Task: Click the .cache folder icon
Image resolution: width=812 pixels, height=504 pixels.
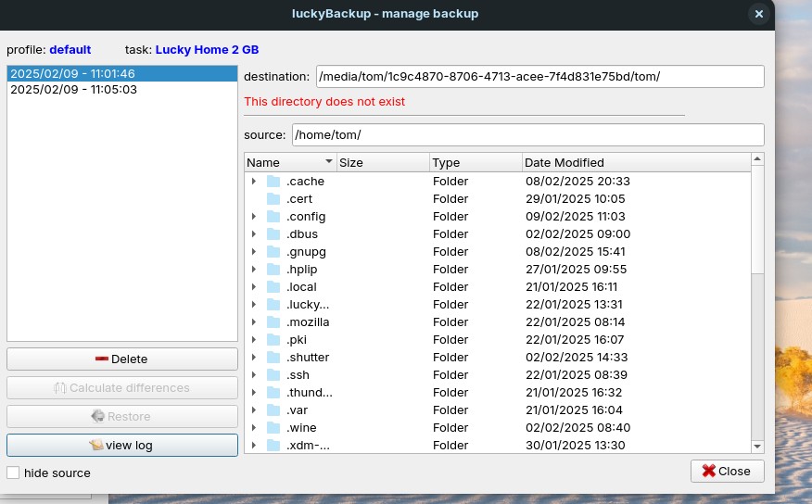Action: pyautogui.click(x=273, y=181)
